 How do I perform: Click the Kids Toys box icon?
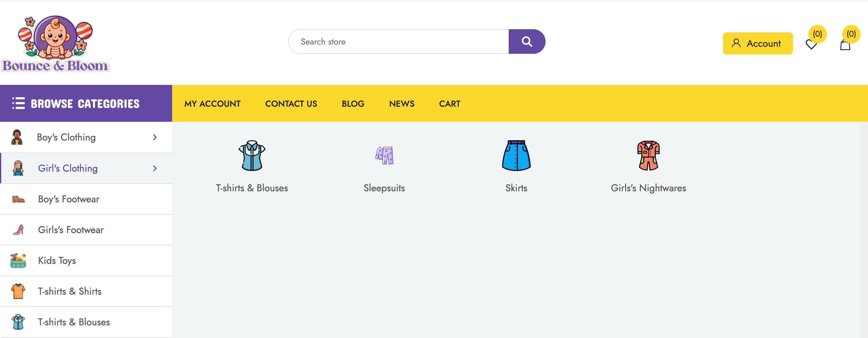(x=18, y=260)
